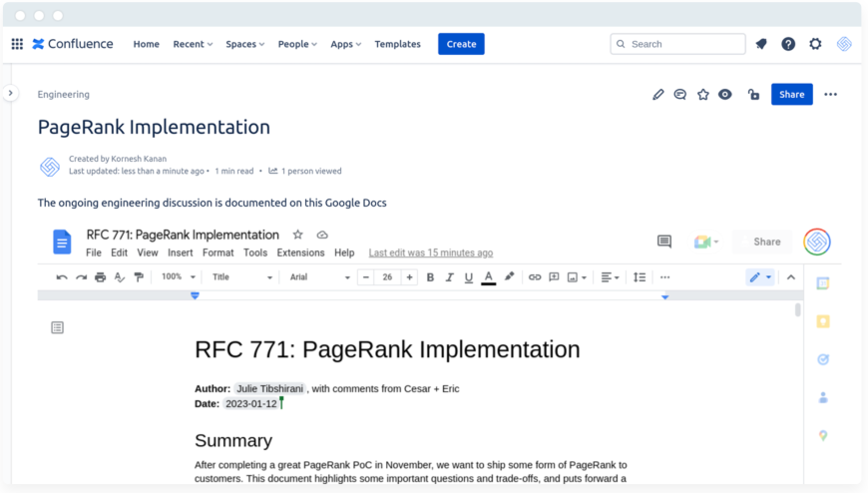Screen dimensions: 868x493
Task: Open inline comments icon in page header
Action: click(679, 95)
